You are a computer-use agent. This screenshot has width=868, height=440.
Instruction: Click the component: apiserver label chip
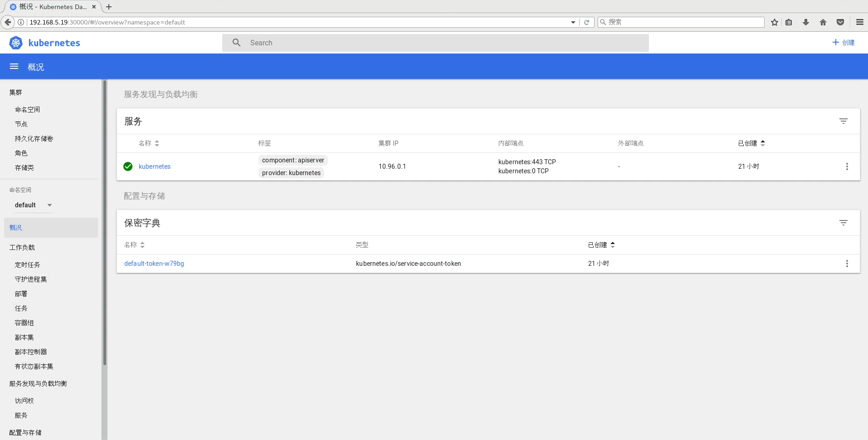pos(293,160)
